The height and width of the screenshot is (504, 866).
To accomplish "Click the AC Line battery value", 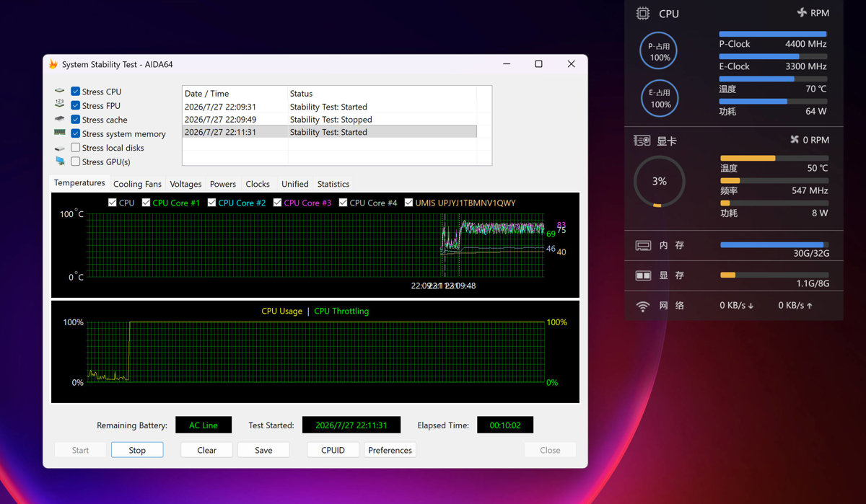I will [204, 425].
